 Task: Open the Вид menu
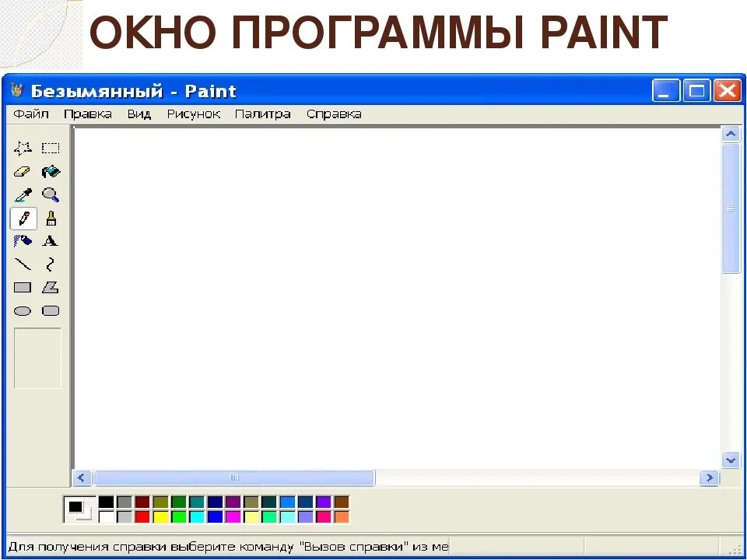click(139, 114)
